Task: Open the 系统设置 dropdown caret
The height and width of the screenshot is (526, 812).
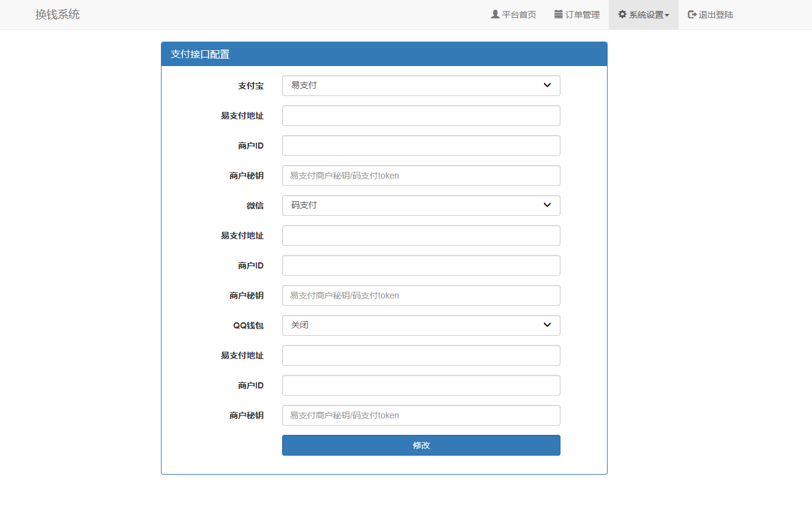Action: [666, 14]
